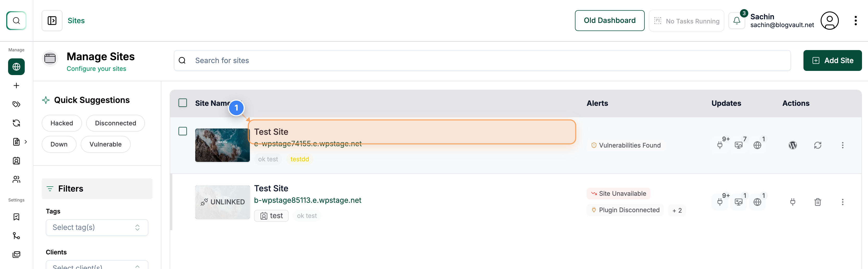Open the WordPress admin icon for Test Site

coord(793,145)
